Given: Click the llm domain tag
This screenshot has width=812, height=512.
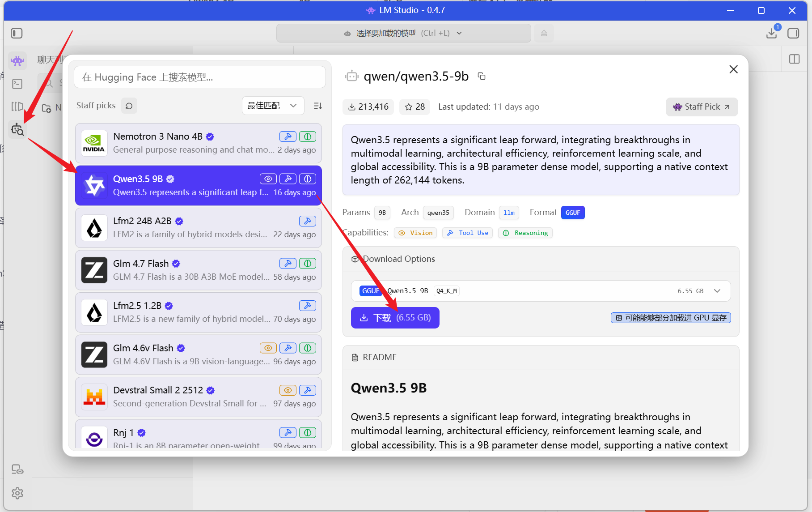Looking at the screenshot, I should (509, 213).
